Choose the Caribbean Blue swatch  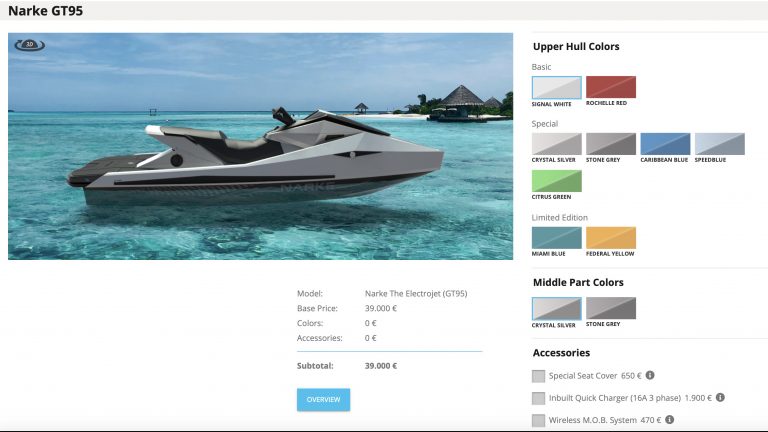click(x=665, y=144)
